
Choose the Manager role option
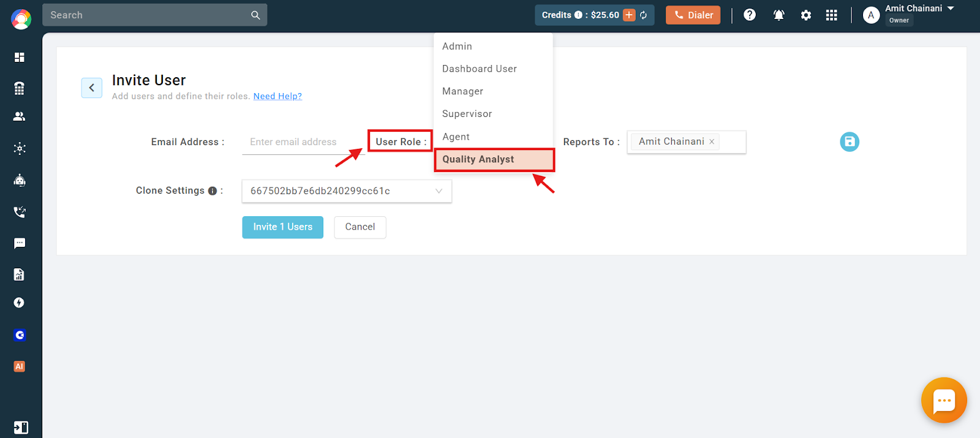(x=494, y=91)
